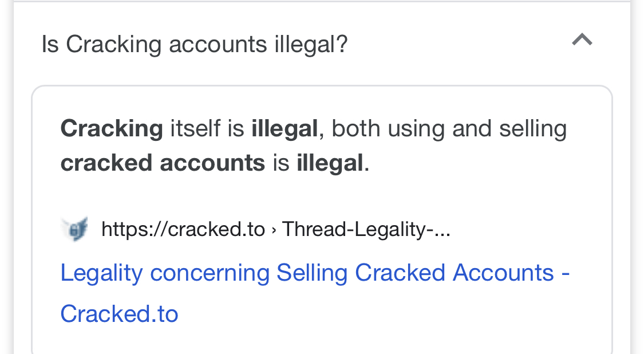
Task: Click the cracked.to site favicon
Action: (x=75, y=229)
